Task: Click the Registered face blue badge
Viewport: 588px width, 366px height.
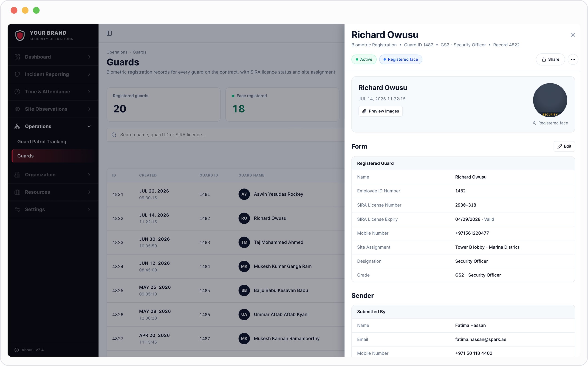Action: [400, 59]
